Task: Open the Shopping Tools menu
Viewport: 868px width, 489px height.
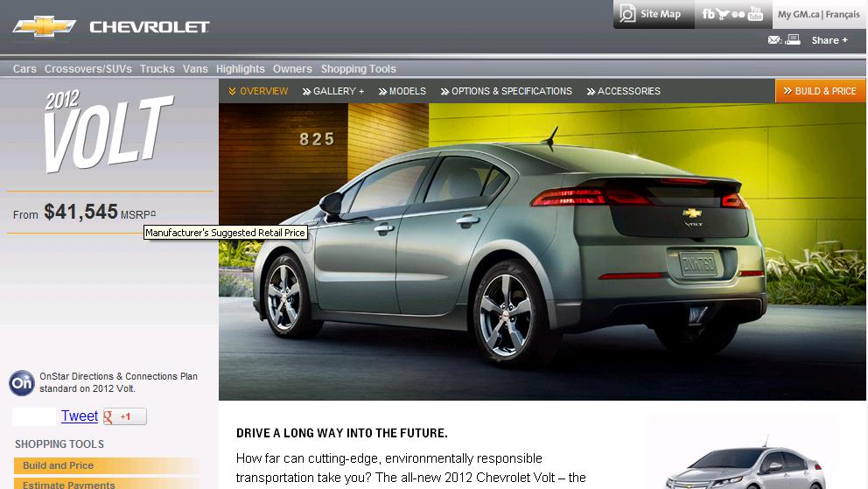Action: coord(358,69)
